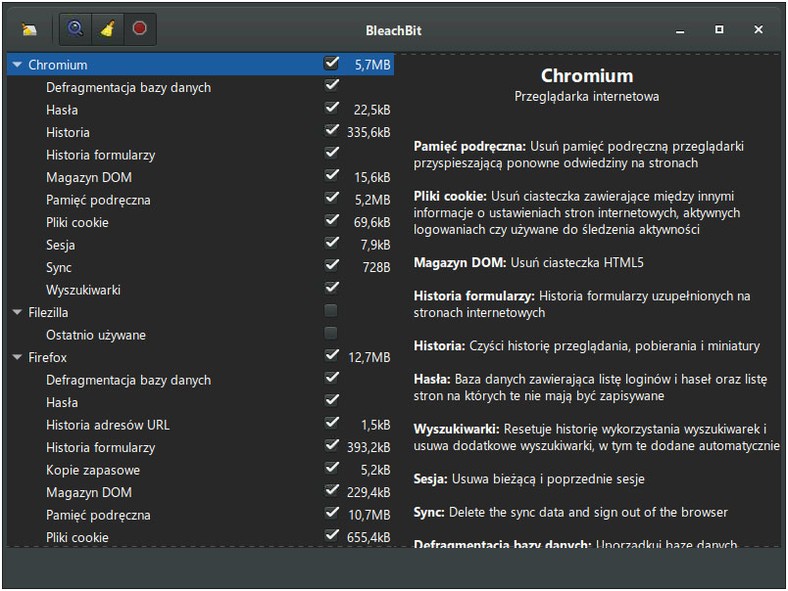The image size is (788, 591).
Task: Select Chromium's Historia formularzy entry
Action: coord(100,155)
